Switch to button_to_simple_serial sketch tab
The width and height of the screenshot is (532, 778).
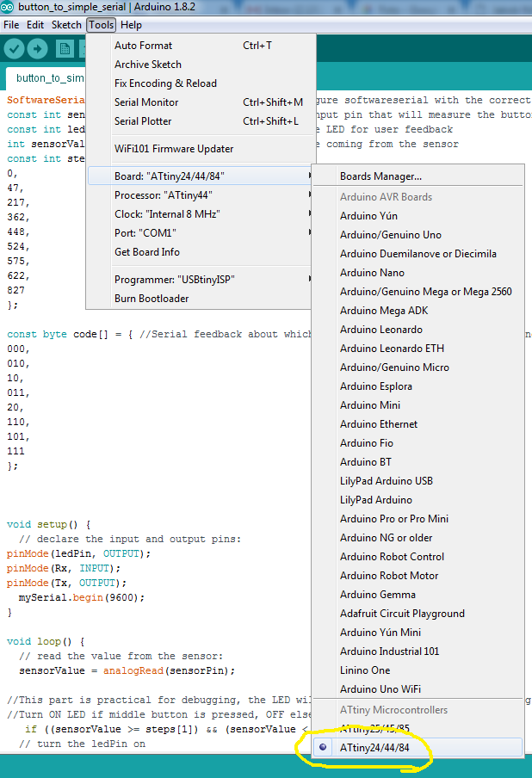point(46,78)
